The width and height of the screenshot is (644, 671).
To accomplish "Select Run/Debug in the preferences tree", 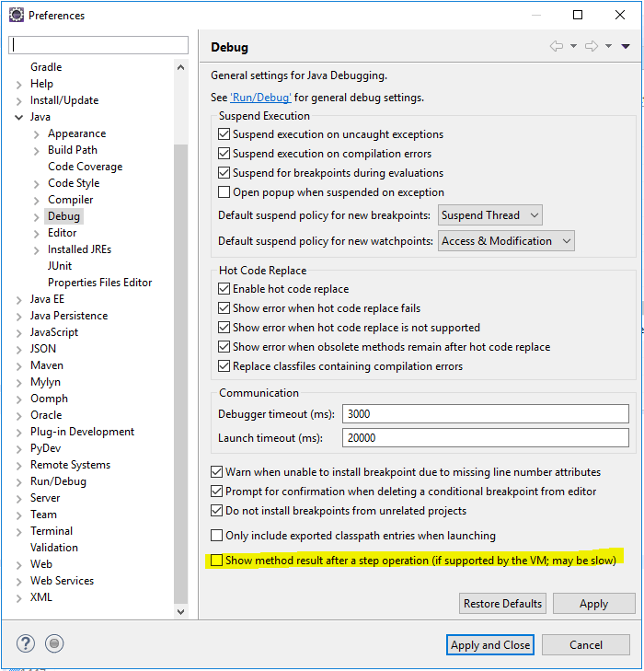I will pyautogui.click(x=58, y=481).
